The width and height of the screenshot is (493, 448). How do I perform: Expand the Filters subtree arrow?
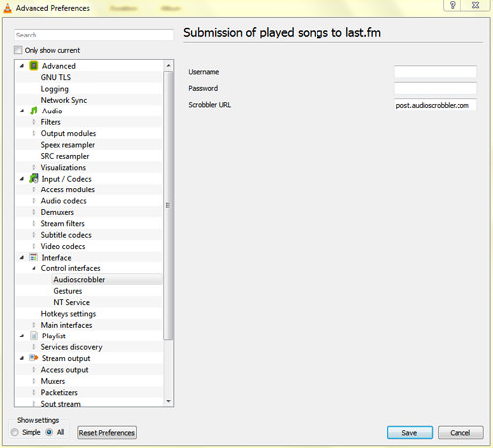[x=34, y=122]
